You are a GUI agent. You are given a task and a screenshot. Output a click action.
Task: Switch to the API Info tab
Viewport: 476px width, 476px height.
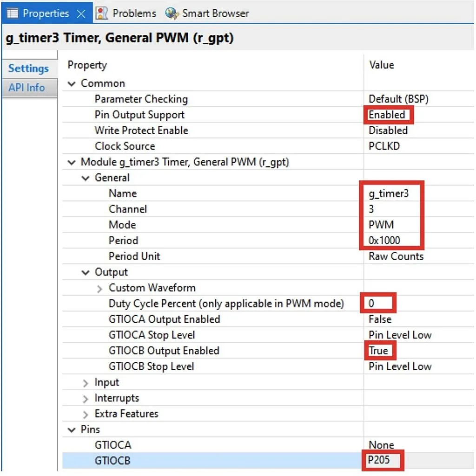tap(27, 88)
